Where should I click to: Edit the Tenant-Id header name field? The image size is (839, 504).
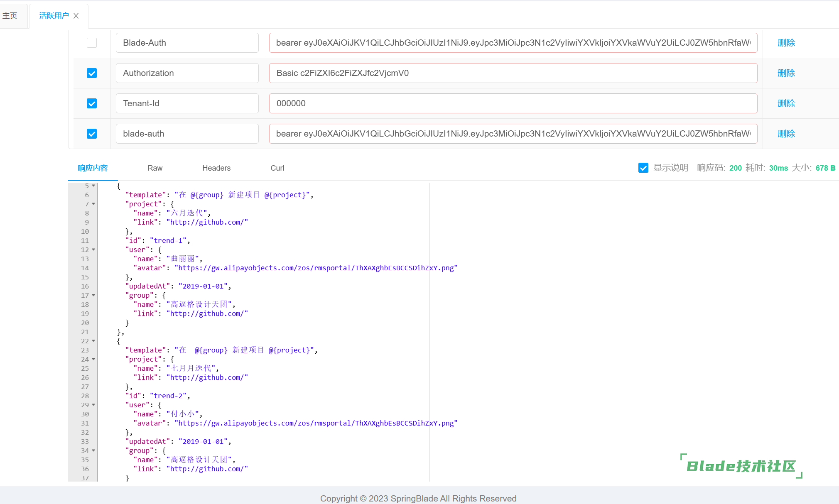click(x=187, y=103)
